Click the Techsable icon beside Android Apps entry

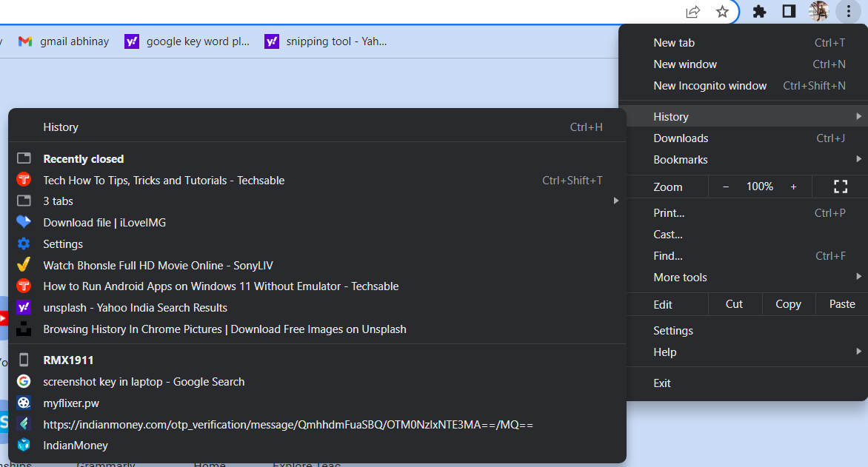tap(24, 286)
